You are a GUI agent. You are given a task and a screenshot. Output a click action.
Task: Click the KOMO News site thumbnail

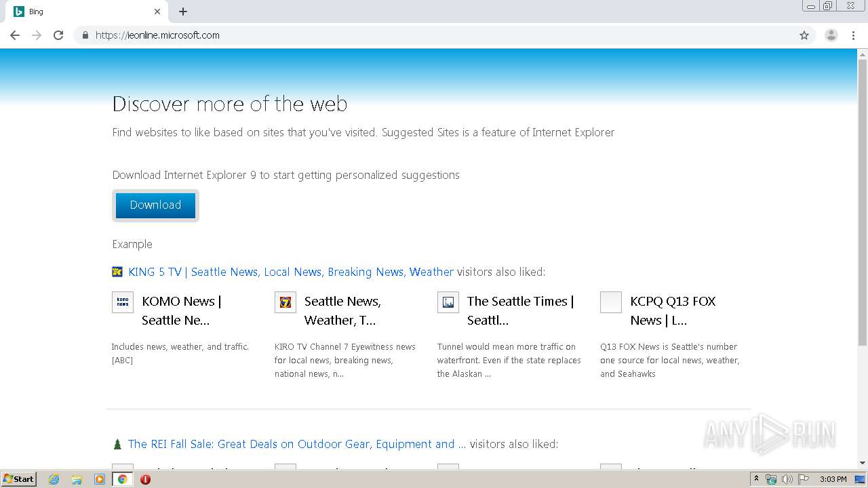point(123,302)
